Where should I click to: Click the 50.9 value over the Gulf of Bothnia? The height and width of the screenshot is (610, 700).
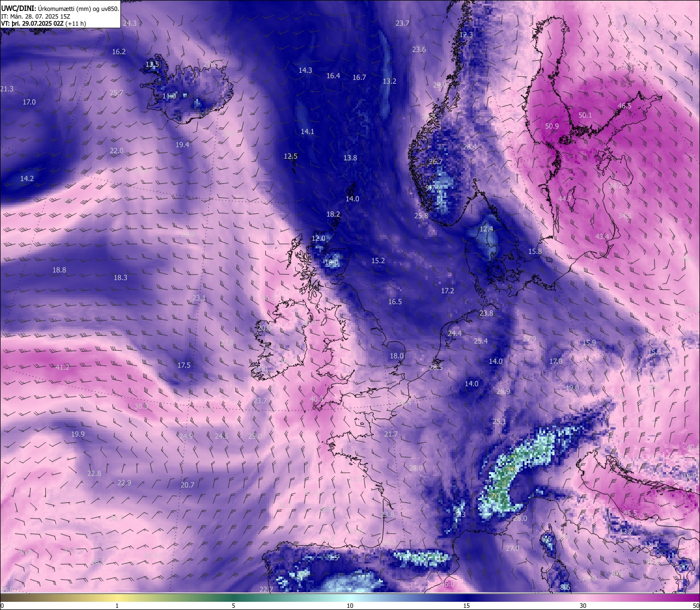click(x=552, y=126)
